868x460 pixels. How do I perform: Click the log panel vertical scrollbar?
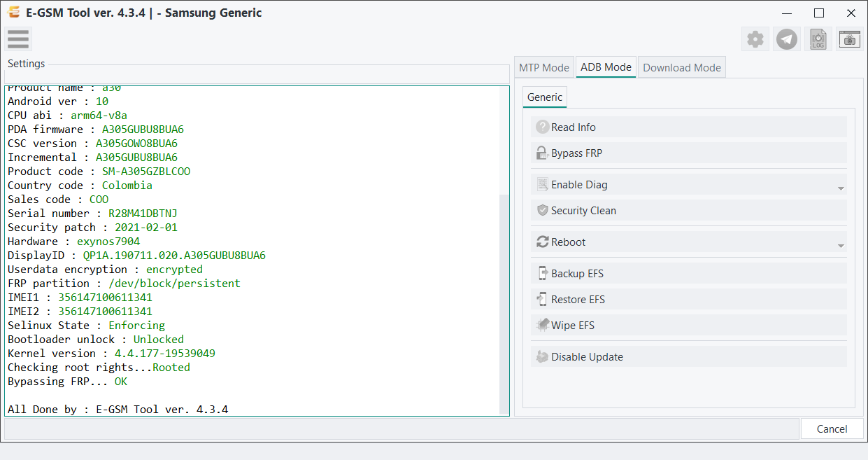[x=504, y=305]
